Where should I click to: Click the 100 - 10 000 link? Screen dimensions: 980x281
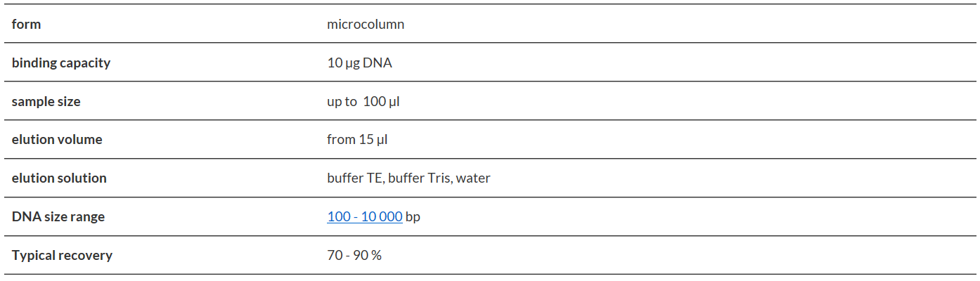(364, 217)
